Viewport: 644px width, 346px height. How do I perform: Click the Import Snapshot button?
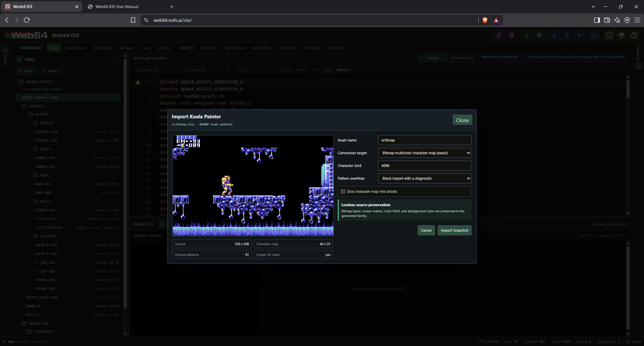(x=454, y=230)
